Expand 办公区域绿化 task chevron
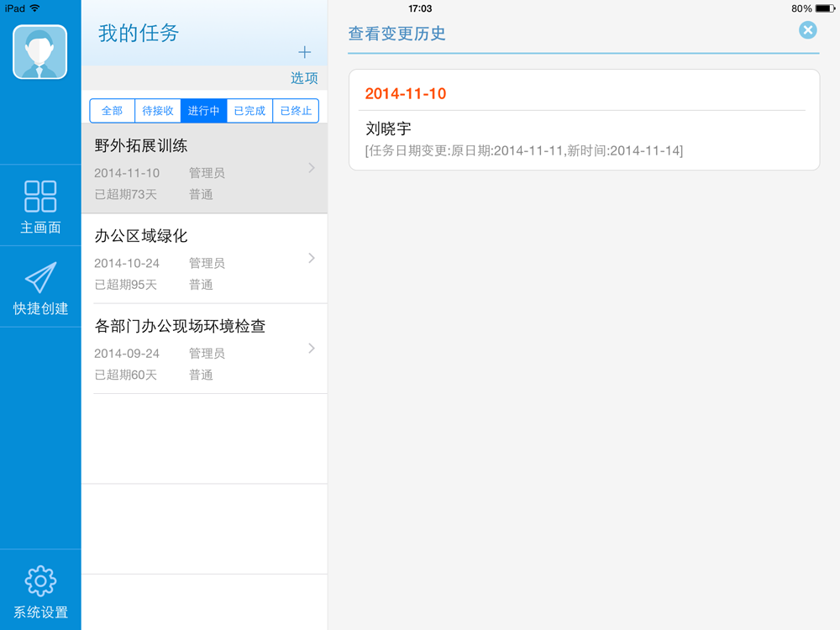Image resolution: width=840 pixels, height=630 pixels. point(312,258)
